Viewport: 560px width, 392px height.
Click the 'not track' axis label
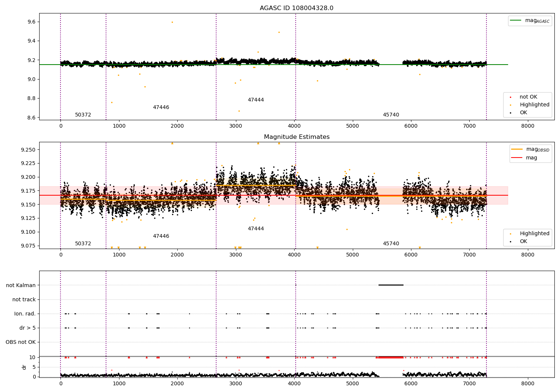tap(24, 299)
